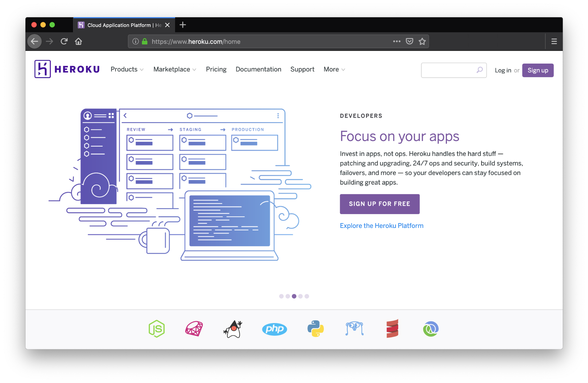Click the Ruby gem icon
The height and width of the screenshot is (383, 588).
point(194,329)
